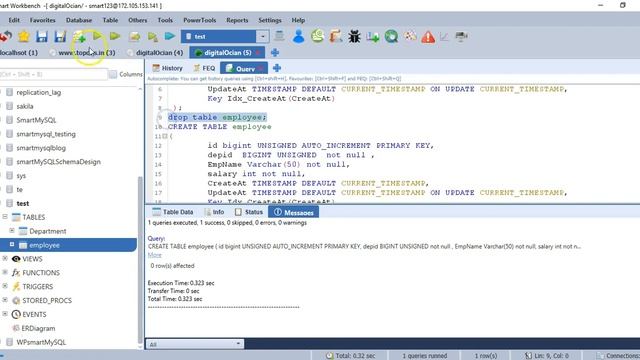This screenshot has height=360, width=640.
Task: Select the sakila database
Action: (x=25, y=106)
